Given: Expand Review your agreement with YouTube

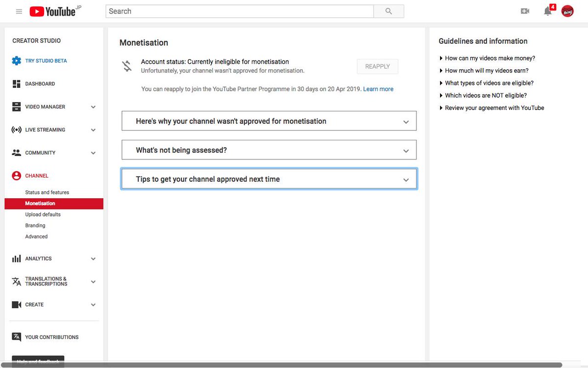Looking at the screenshot, I should tap(492, 108).
